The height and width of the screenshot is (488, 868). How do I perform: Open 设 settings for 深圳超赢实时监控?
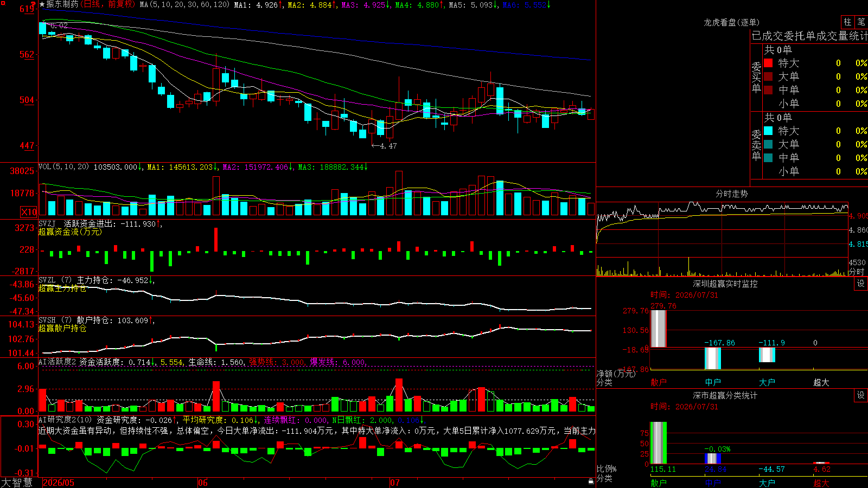click(861, 284)
